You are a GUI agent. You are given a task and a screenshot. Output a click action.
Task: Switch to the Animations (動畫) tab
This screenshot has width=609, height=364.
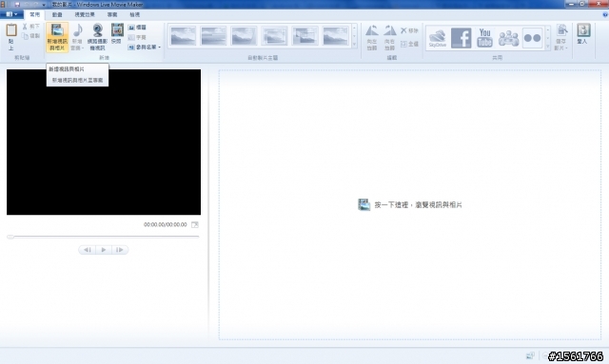click(57, 14)
